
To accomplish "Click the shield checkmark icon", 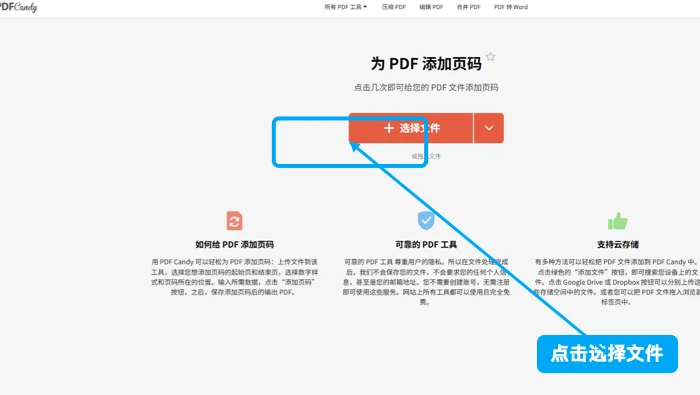I will (x=426, y=220).
